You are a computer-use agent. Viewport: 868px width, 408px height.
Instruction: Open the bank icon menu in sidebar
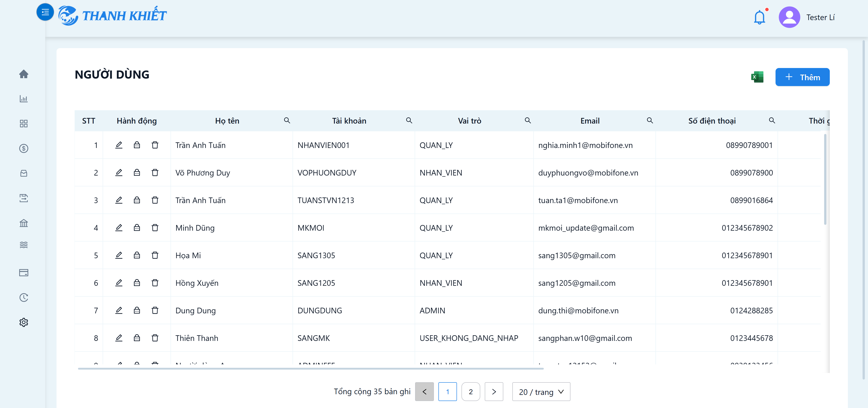[24, 223]
